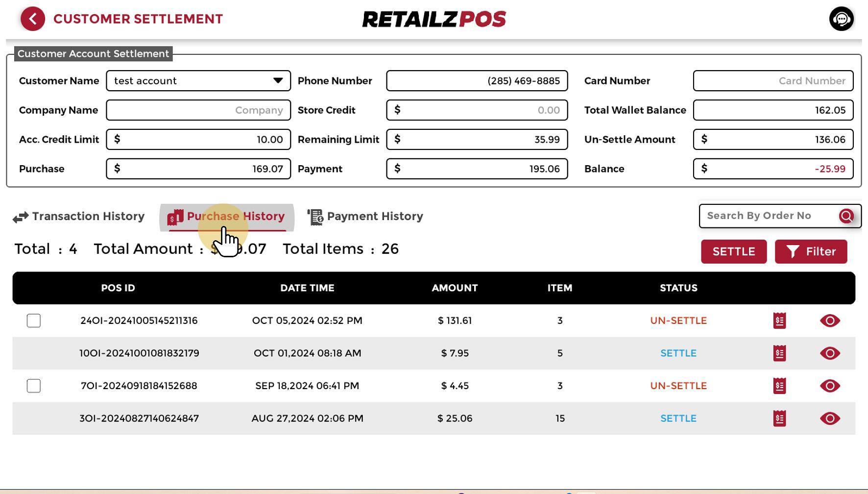Click the Search By Order No field

[769, 216]
